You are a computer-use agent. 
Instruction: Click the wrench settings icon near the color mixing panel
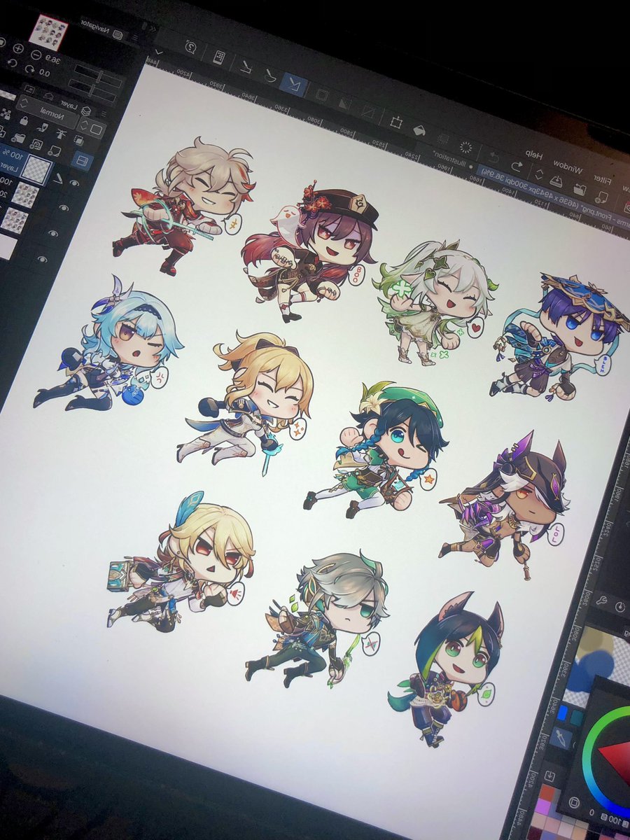coord(601,598)
